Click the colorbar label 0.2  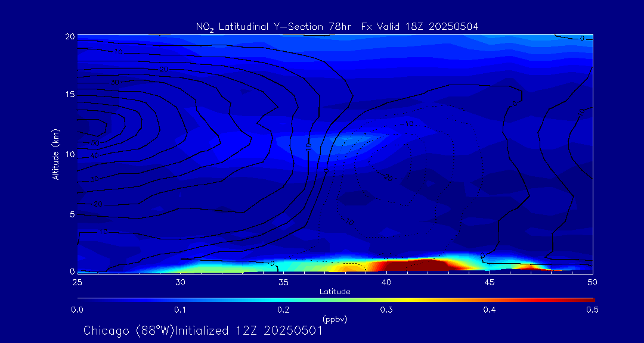[283, 310]
